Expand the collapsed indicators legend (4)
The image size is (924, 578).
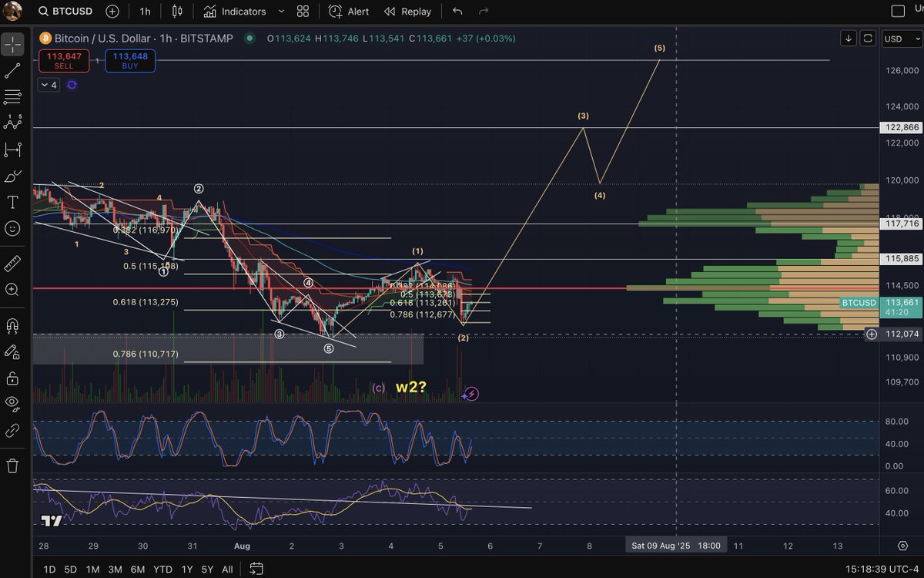point(48,85)
